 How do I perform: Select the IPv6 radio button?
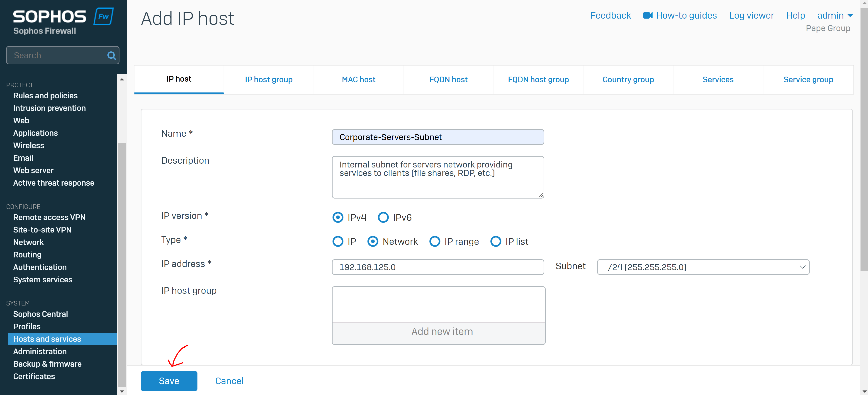pyautogui.click(x=383, y=218)
